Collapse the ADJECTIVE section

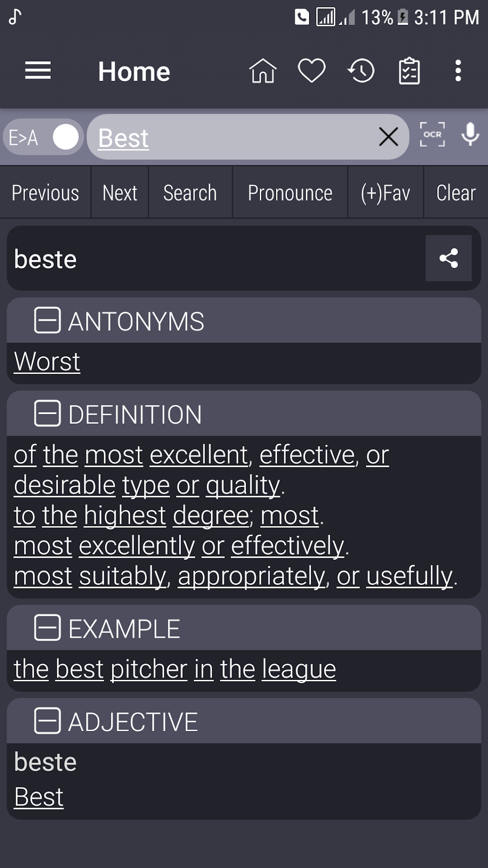point(47,721)
